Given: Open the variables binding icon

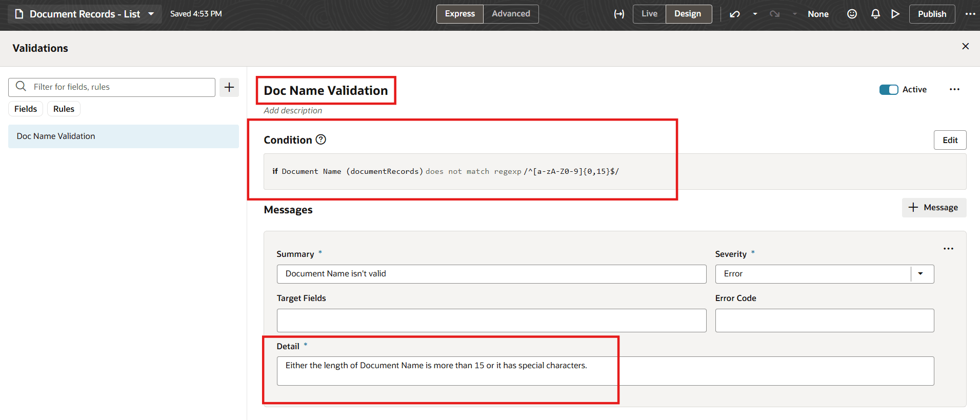Looking at the screenshot, I should click(619, 14).
